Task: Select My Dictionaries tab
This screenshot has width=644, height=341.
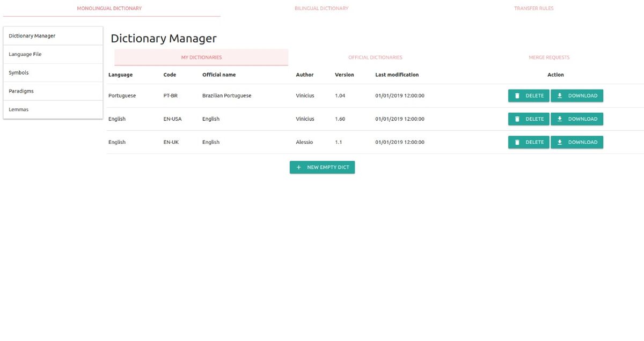Action: 201,57
